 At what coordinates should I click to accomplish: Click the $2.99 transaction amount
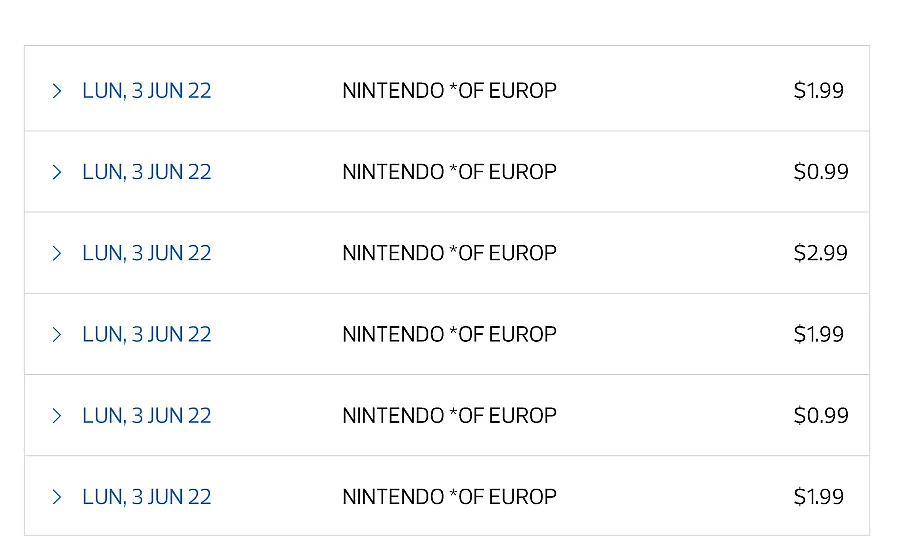(x=820, y=253)
